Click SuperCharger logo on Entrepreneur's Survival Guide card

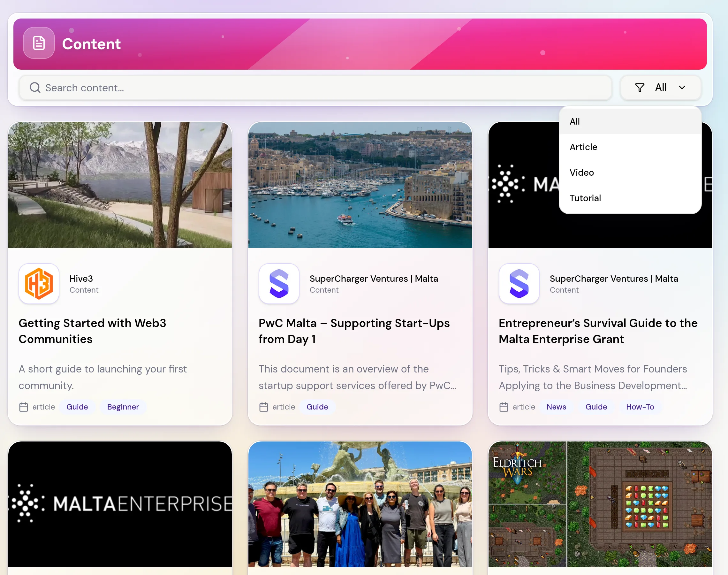519,283
